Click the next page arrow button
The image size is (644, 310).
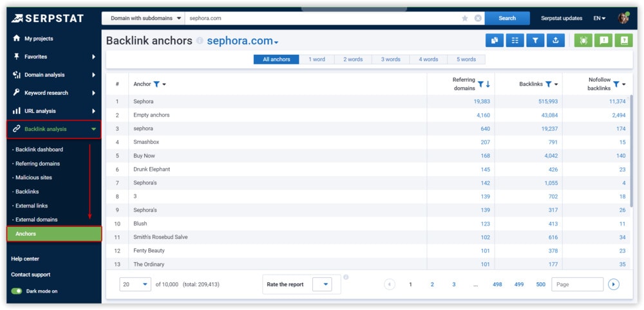point(614,284)
